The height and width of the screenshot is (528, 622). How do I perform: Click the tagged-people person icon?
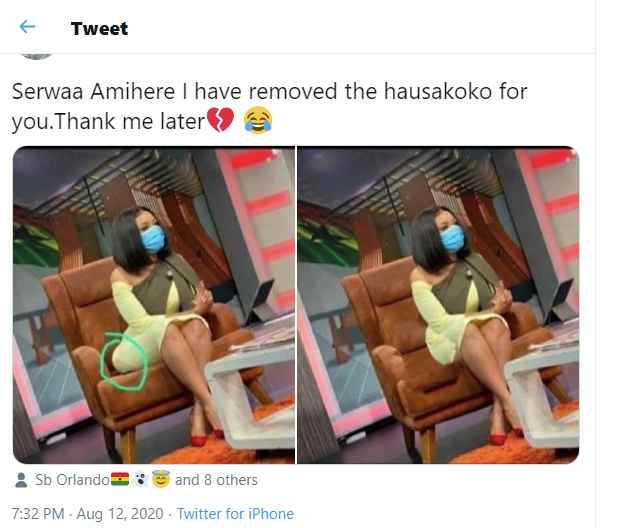(x=21, y=480)
